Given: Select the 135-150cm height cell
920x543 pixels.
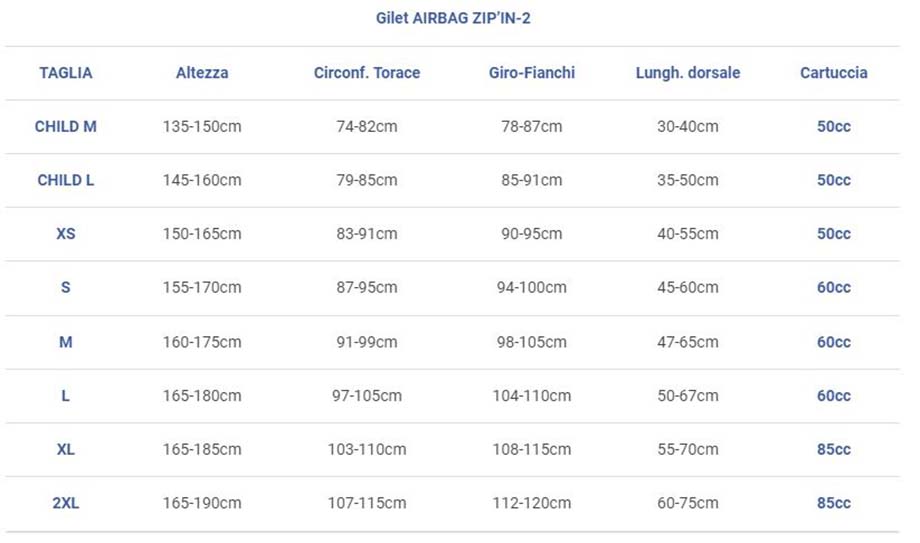Looking at the screenshot, I should (202, 126).
